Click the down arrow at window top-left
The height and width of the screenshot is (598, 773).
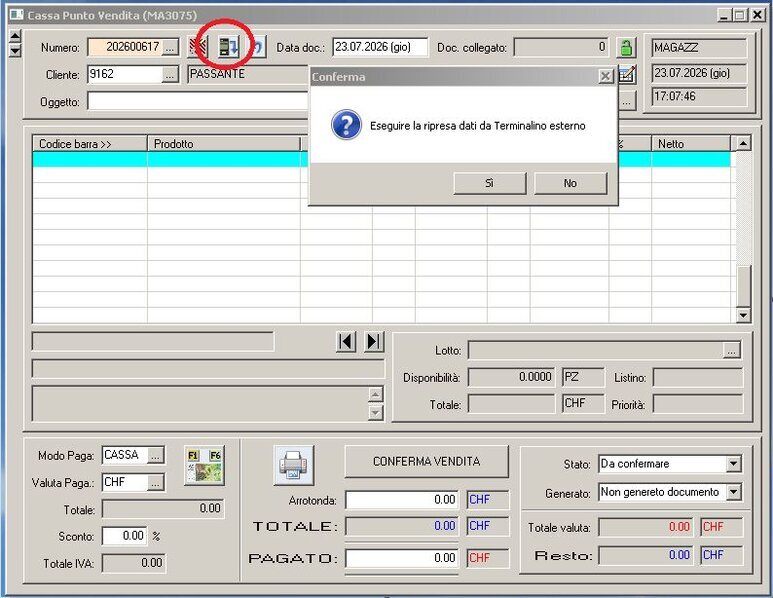point(15,50)
